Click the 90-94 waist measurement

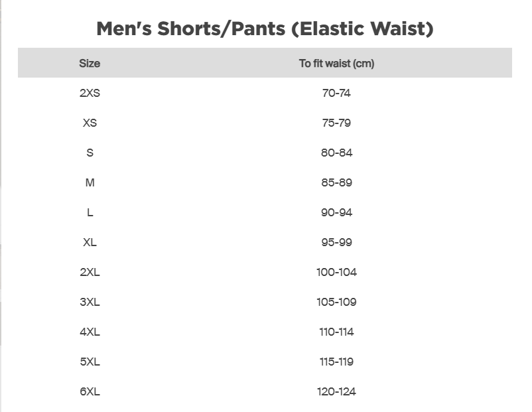tap(336, 213)
